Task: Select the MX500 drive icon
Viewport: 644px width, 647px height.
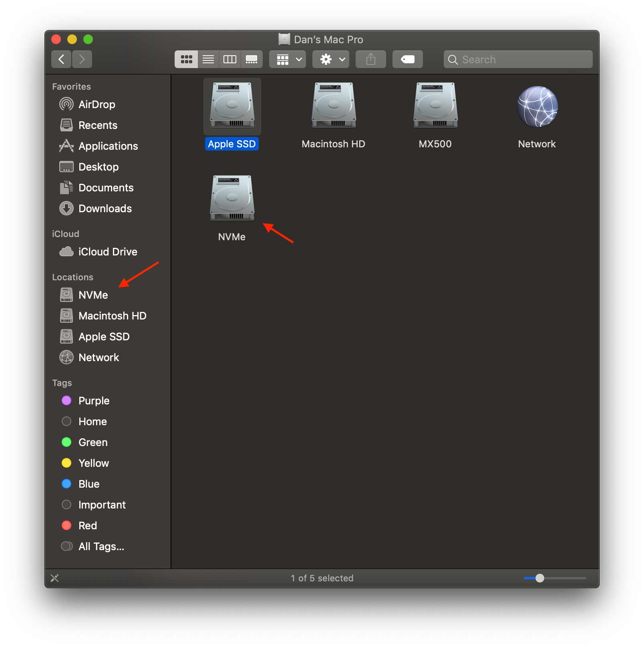Action: click(436, 106)
